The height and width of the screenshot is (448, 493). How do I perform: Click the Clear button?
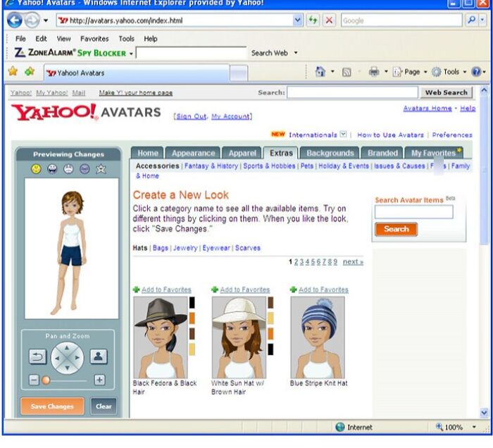coord(104,406)
